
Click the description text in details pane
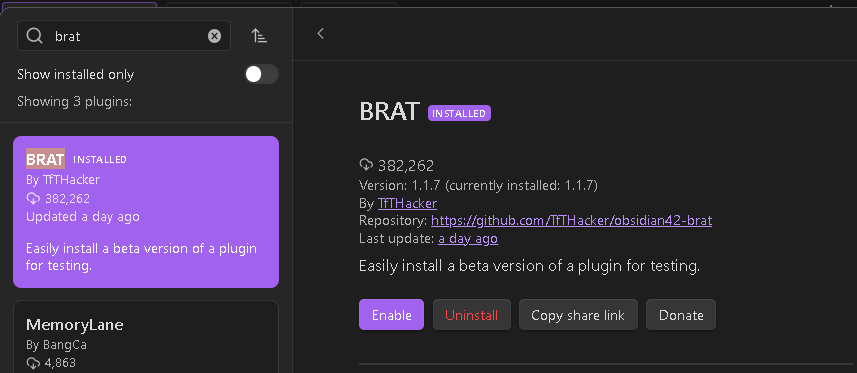pos(530,266)
